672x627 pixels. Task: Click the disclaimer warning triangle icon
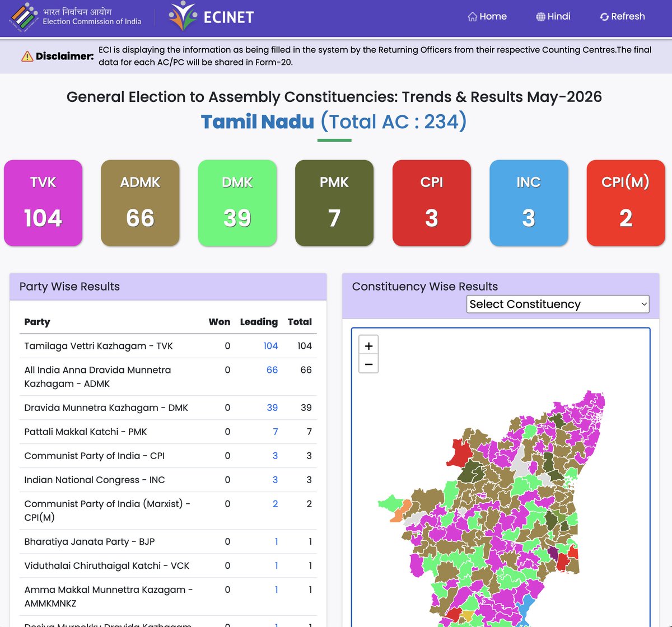click(x=27, y=56)
